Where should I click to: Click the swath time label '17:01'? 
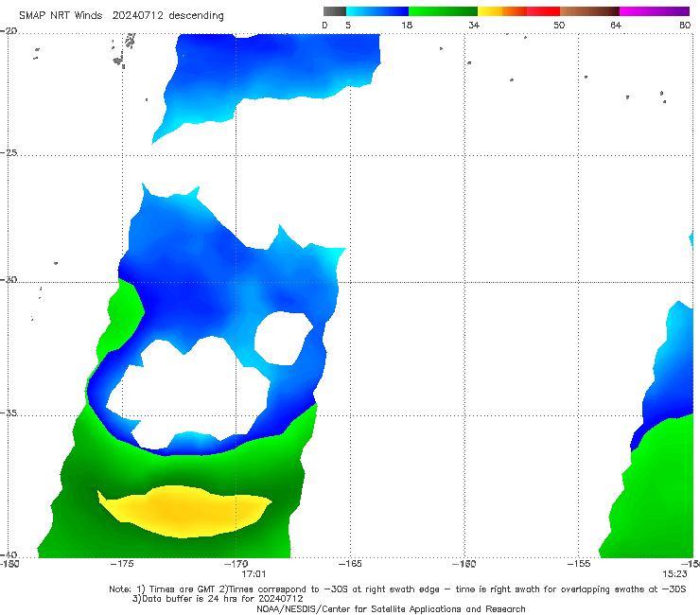point(254,574)
